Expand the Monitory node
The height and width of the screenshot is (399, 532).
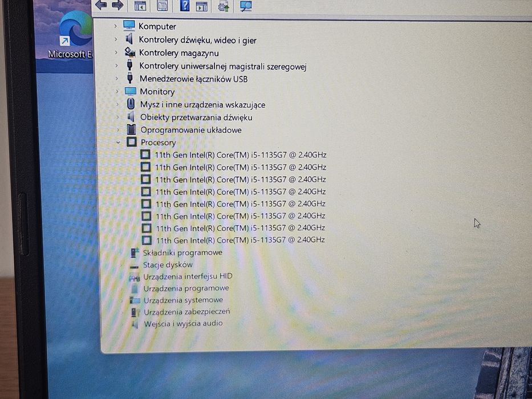(x=117, y=91)
